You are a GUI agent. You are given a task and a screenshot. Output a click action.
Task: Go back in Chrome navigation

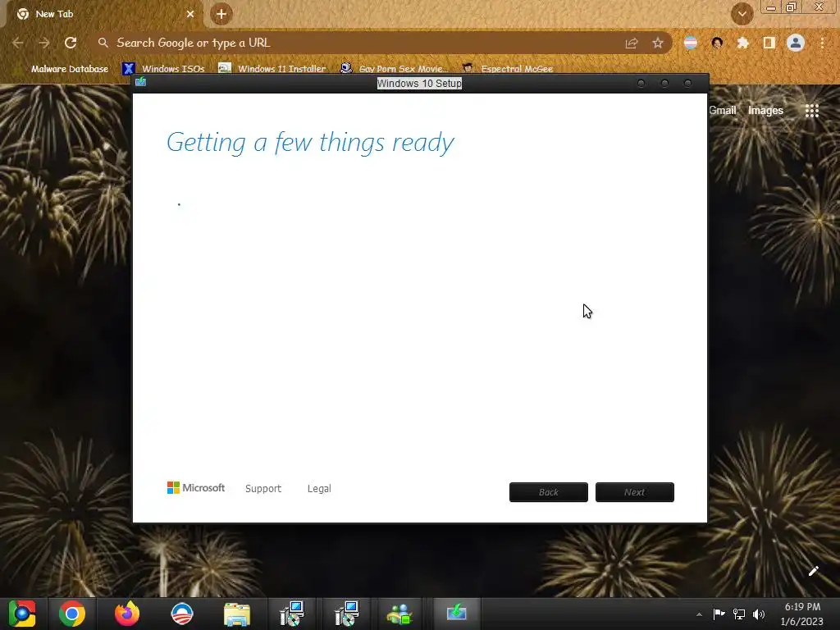tap(18, 43)
